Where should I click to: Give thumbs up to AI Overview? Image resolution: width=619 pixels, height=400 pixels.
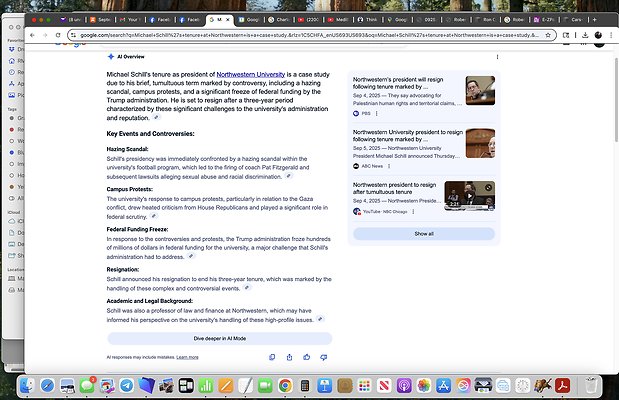coord(306,357)
